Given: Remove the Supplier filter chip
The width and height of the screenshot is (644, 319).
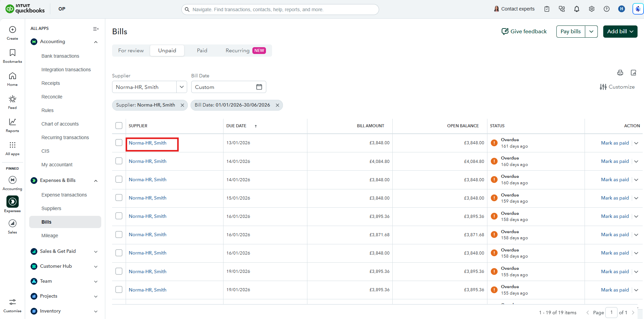Looking at the screenshot, I should tap(182, 105).
